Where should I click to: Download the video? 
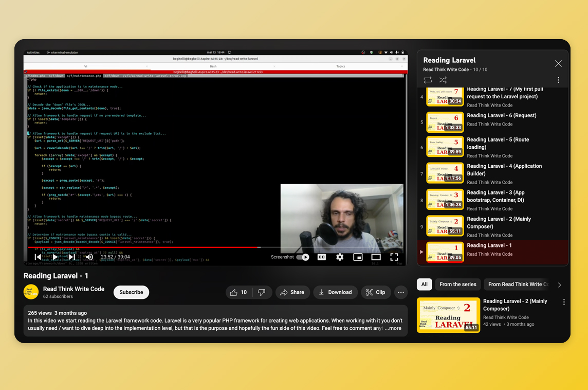click(335, 292)
